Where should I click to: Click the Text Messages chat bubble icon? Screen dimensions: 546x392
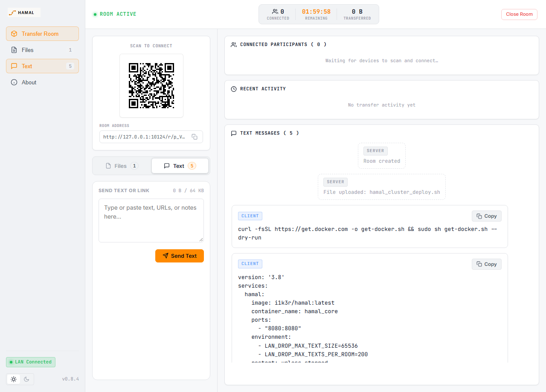(x=234, y=133)
